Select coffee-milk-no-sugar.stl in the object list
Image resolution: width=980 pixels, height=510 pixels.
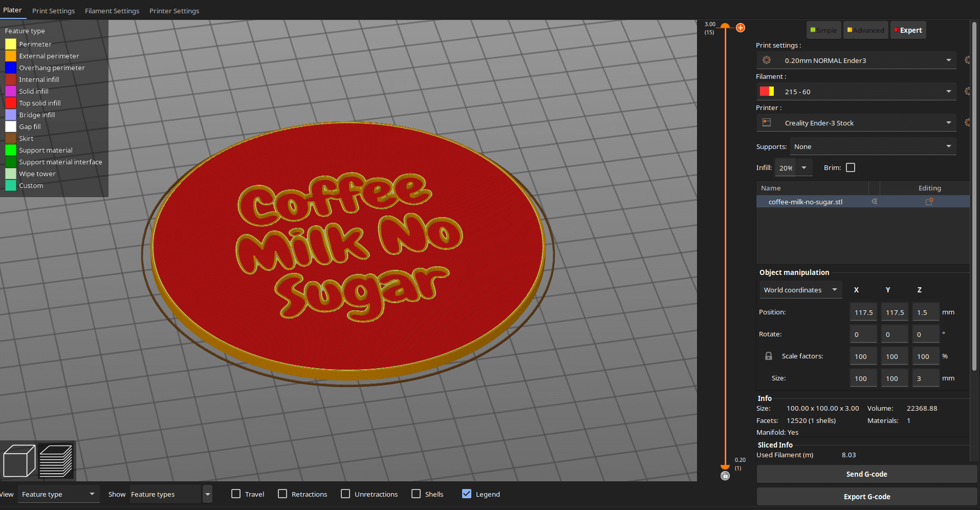[x=806, y=201]
